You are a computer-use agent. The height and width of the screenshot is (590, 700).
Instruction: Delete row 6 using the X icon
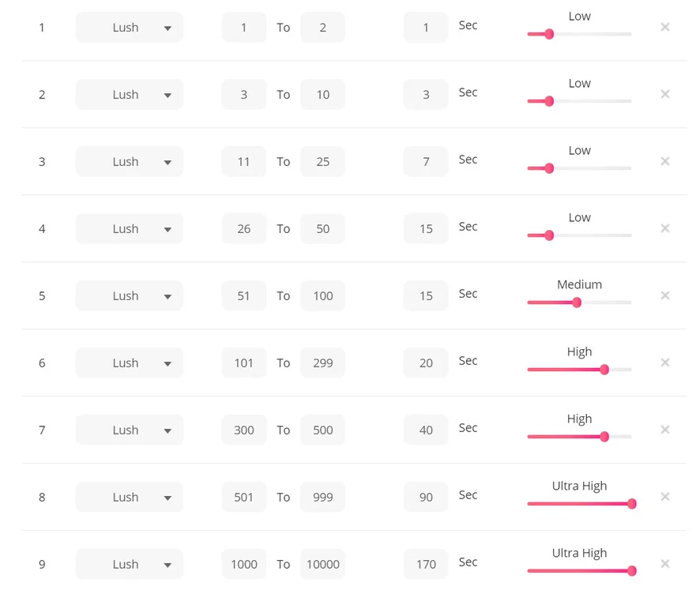click(x=665, y=363)
